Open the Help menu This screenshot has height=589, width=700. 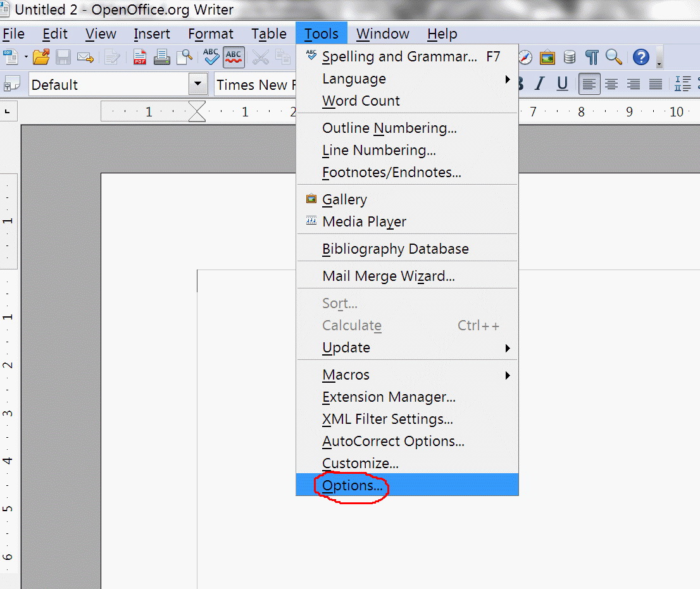(442, 34)
